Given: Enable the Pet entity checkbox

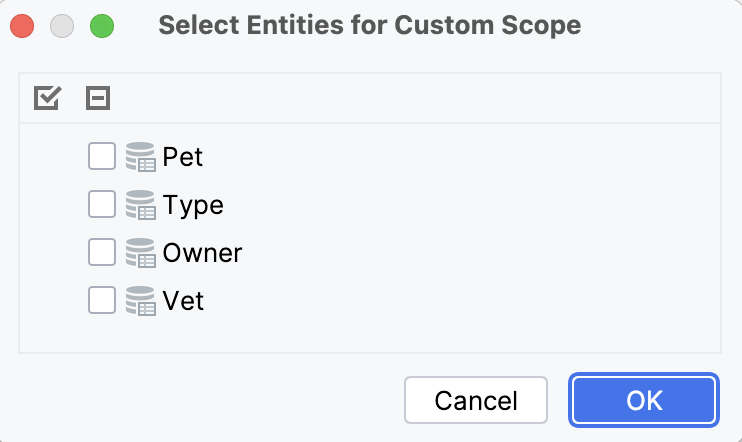Looking at the screenshot, I should (102, 157).
